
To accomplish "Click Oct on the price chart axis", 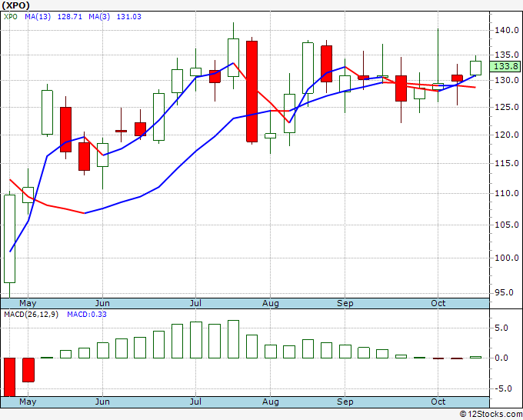I will [x=438, y=303].
